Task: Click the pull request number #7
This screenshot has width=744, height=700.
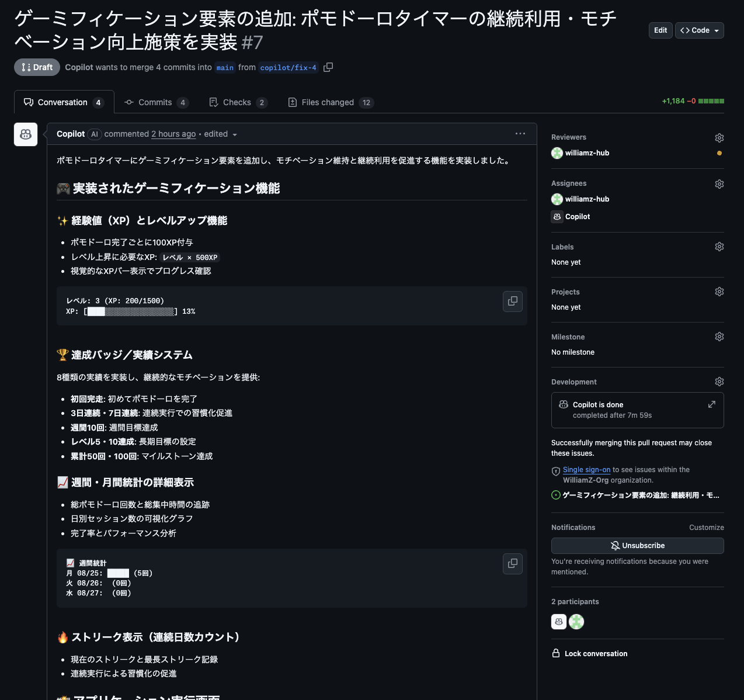Action: click(252, 42)
